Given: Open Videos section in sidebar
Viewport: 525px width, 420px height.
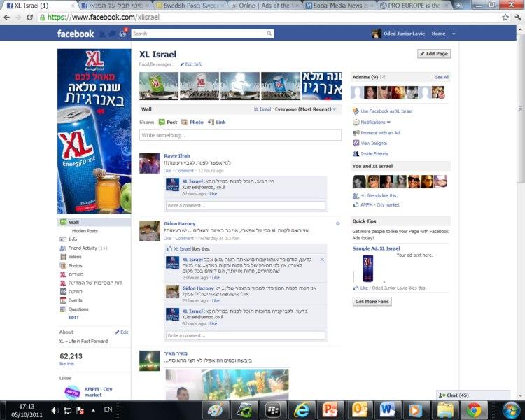Looking at the screenshot, I should [x=71, y=257].
